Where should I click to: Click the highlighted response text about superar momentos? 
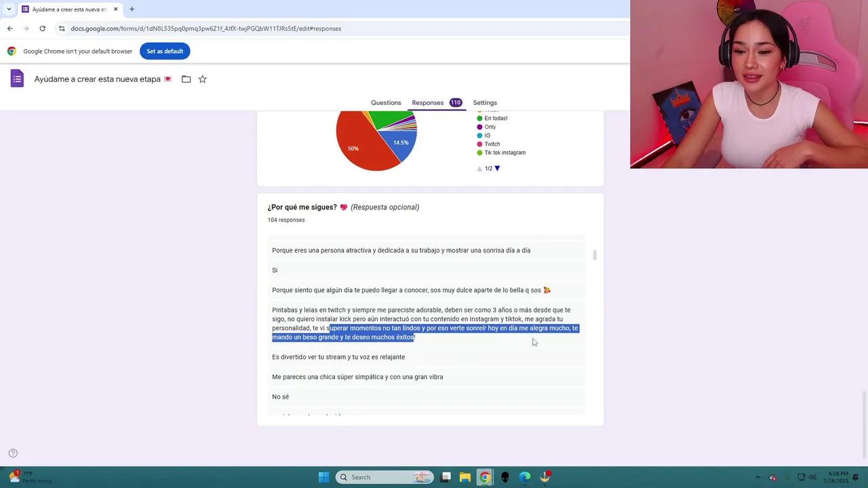(x=425, y=332)
